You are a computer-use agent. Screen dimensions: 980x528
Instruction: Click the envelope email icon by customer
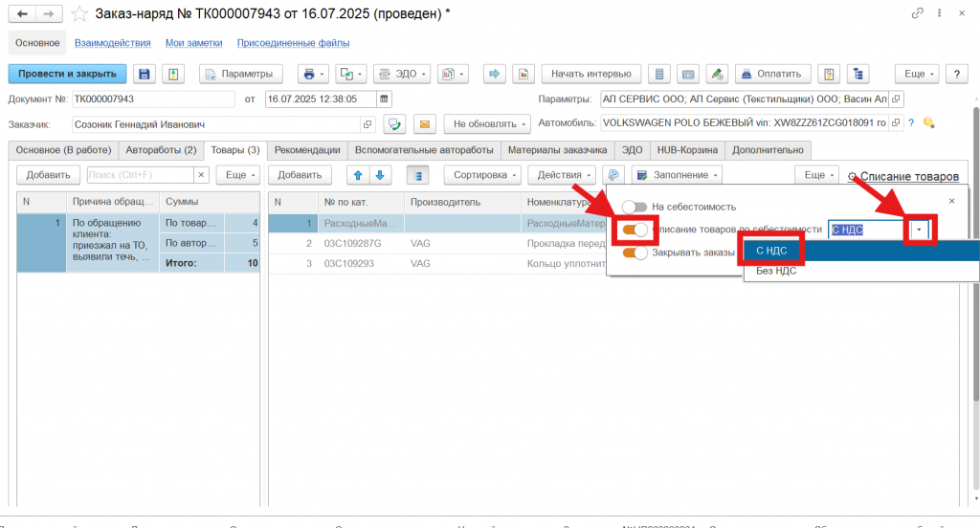tap(424, 123)
